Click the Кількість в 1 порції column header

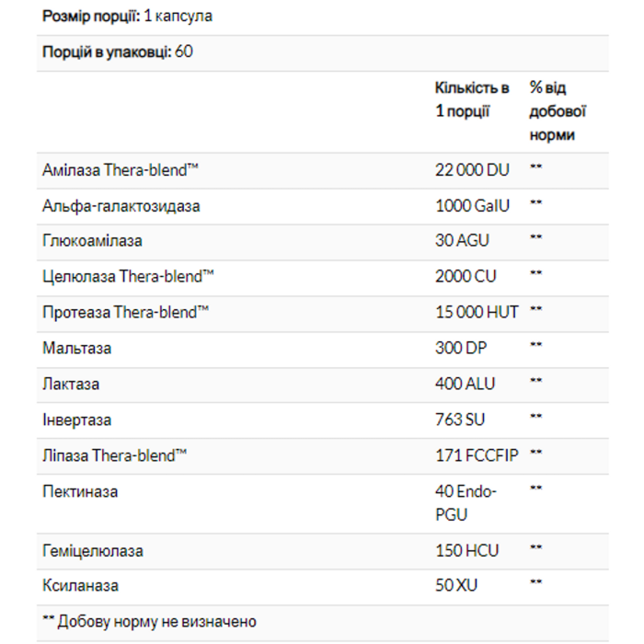coord(472,99)
